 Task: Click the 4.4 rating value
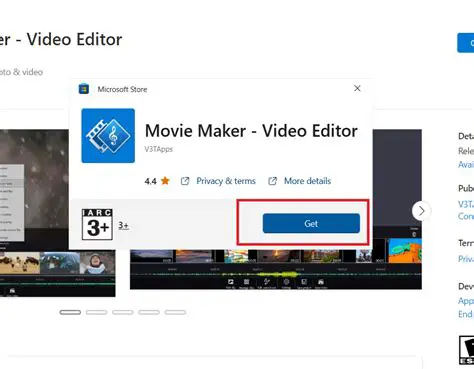pos(150,181)
